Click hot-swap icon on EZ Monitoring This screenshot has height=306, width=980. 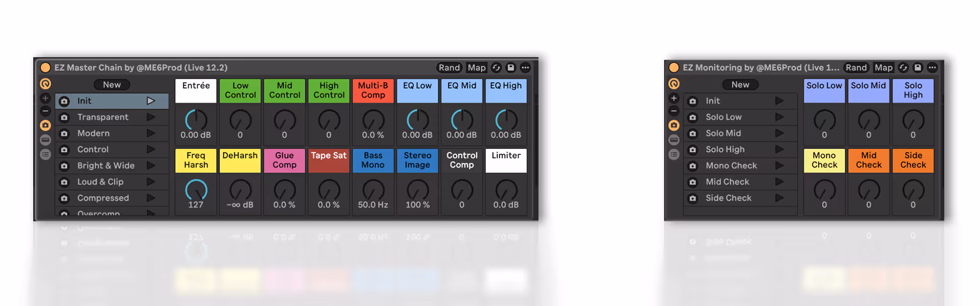coord(903,67)
